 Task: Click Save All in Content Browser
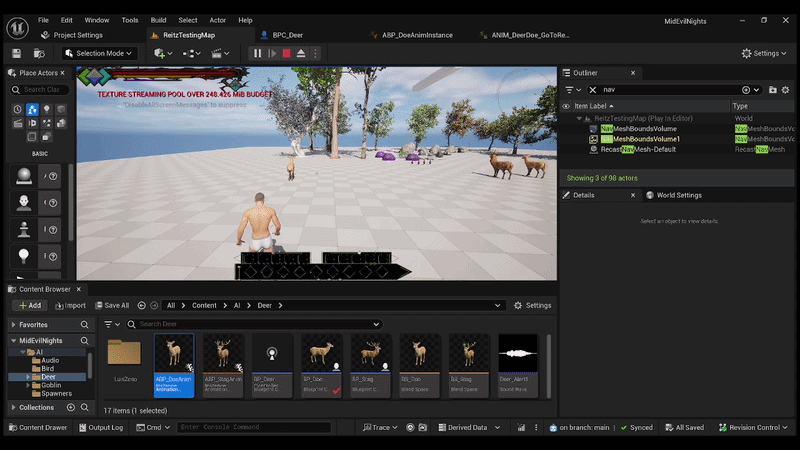pyautogui.click(x=112, y=306)
